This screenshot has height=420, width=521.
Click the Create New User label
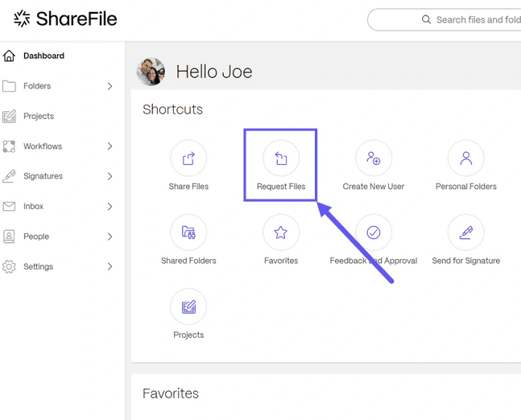pyautogui.click(x=374, y=187)
